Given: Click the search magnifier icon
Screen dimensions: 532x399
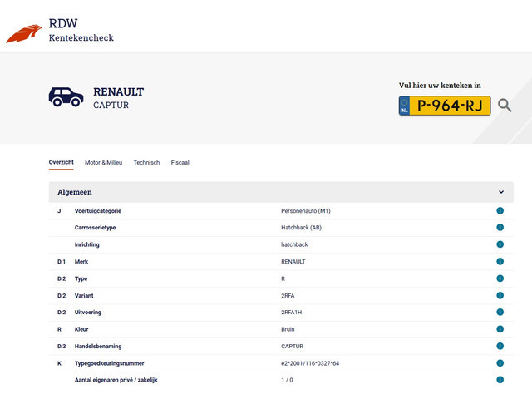Looking at the screenshot, I should (x=505, y=106).
